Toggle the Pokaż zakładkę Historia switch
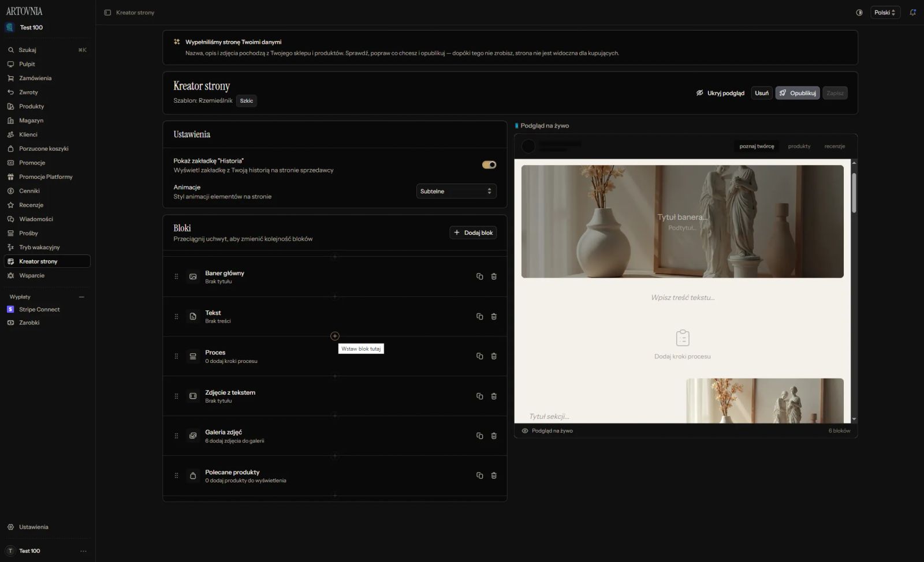This screenshot has width=924, height=562. pyautogui.click(x=489, y=165)
